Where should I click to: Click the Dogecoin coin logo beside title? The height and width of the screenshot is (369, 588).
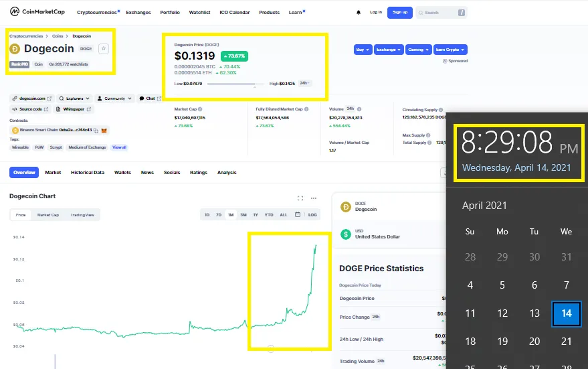pos(15,49)
